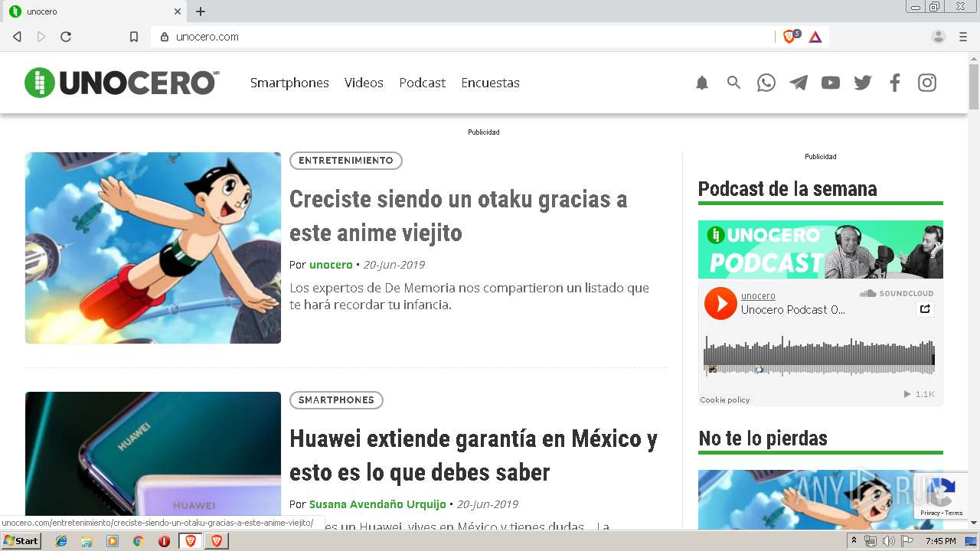
Task: Open Unocero Instagram profile
Action: pos(927,83)
